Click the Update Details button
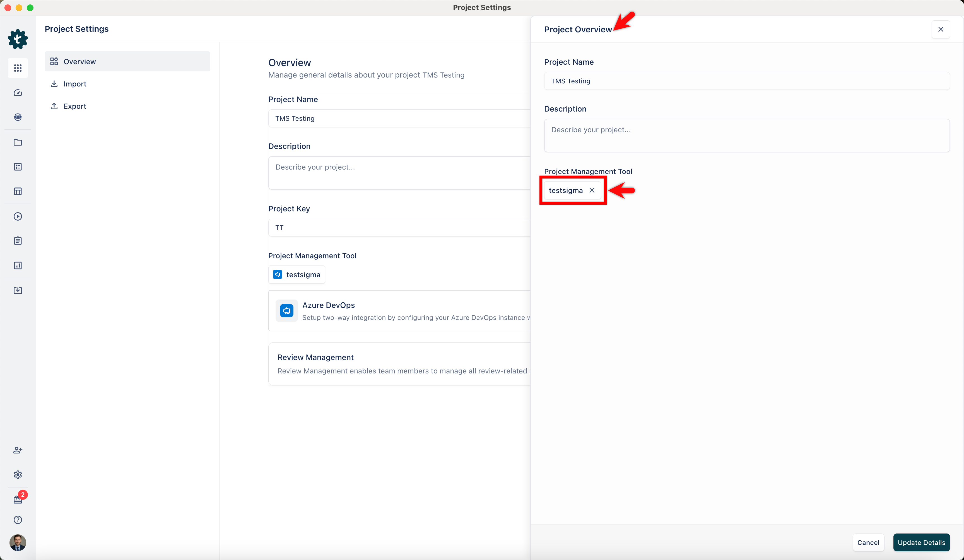 (x=922, y=542)
